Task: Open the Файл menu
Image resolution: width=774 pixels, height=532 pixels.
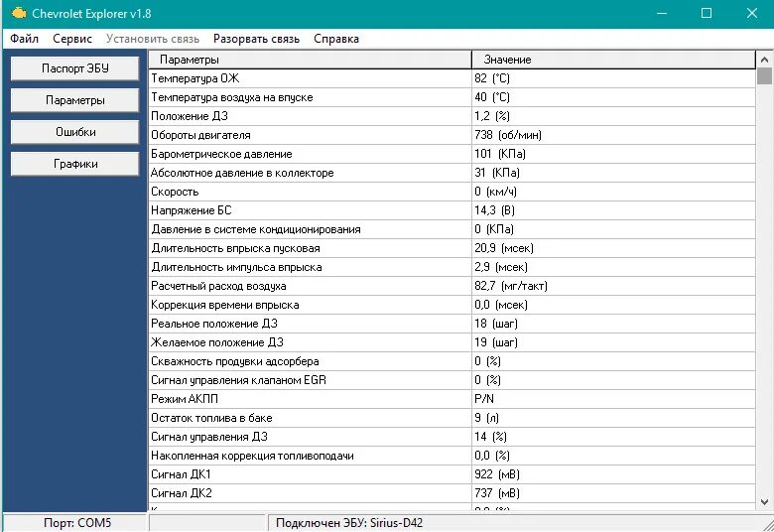Action: (24, 39)
